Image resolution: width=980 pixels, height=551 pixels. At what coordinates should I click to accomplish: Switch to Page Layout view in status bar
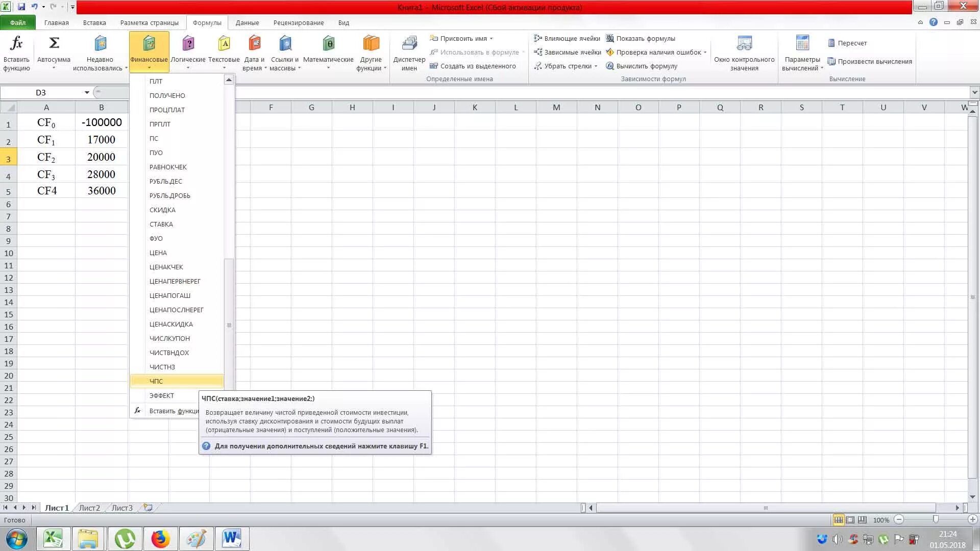(850, 520)
